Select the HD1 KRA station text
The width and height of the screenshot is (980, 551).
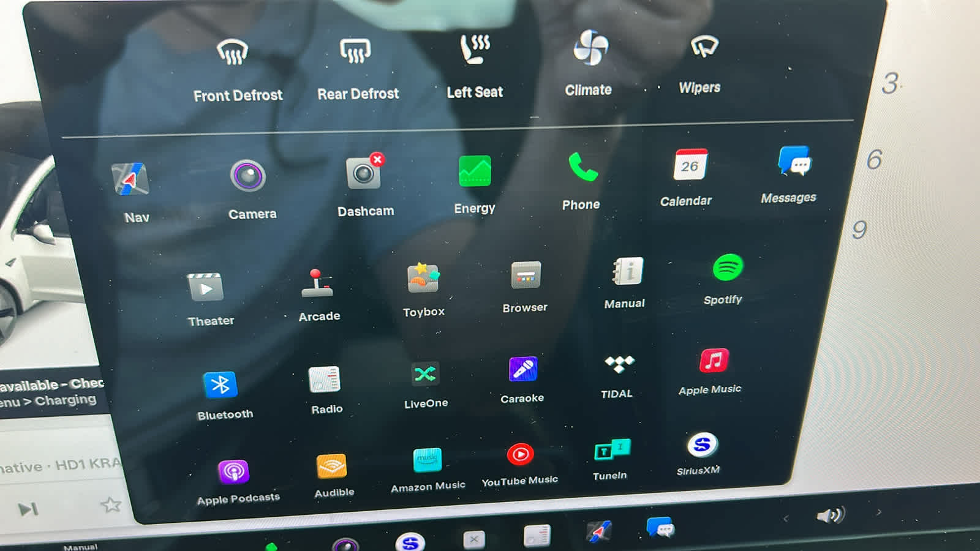pos(88,464)
